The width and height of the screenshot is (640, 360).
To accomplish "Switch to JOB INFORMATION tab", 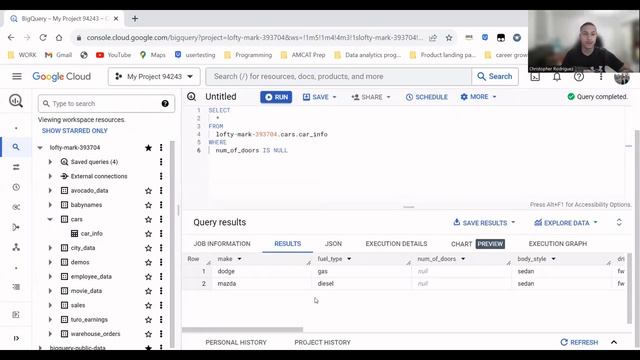I will (222, 244).
